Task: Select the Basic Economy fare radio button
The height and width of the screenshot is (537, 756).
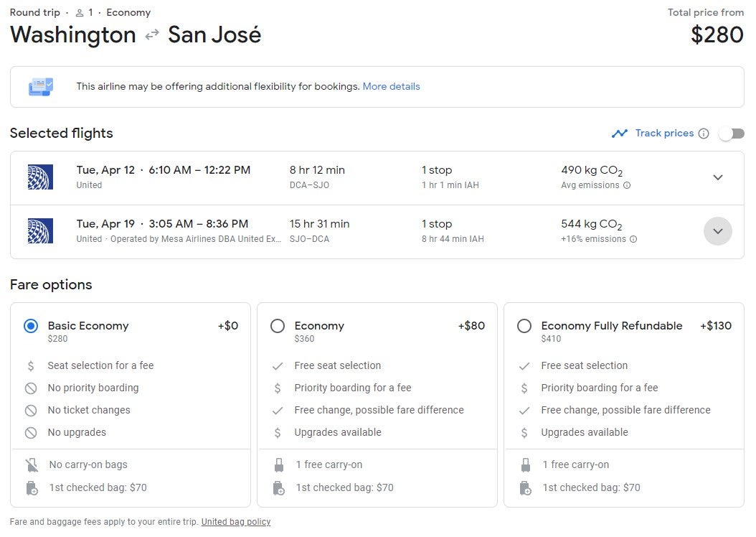Action: click(x=31, y=326)
